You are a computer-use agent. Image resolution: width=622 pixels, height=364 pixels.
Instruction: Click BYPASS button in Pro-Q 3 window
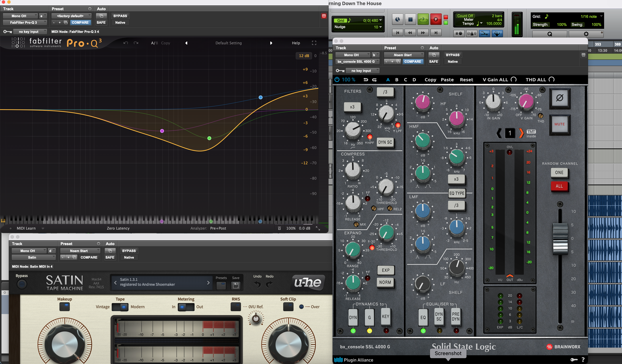coord(120,16)
